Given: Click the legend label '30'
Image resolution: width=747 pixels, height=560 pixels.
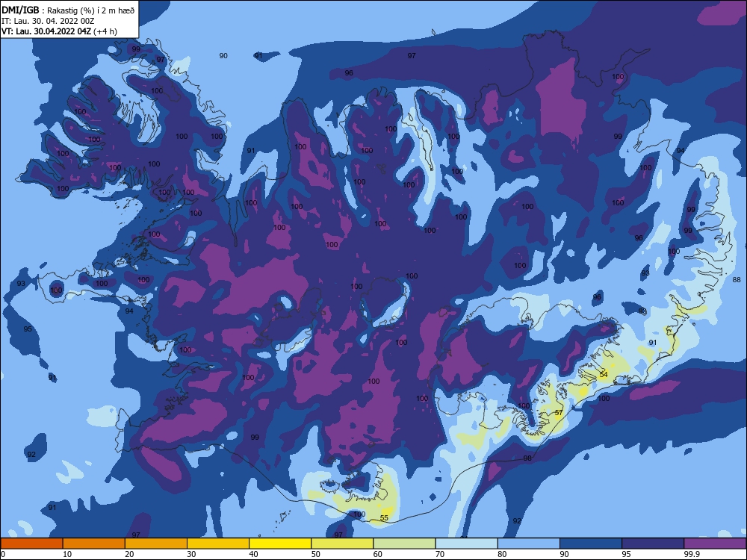Looking at the screenshot, I should (x=191, y=554).
